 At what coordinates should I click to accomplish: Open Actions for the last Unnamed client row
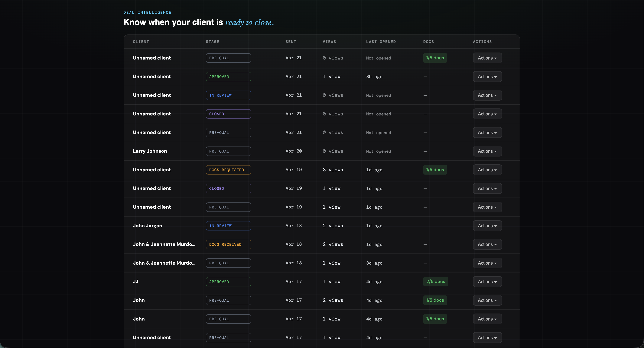[487, 337]
